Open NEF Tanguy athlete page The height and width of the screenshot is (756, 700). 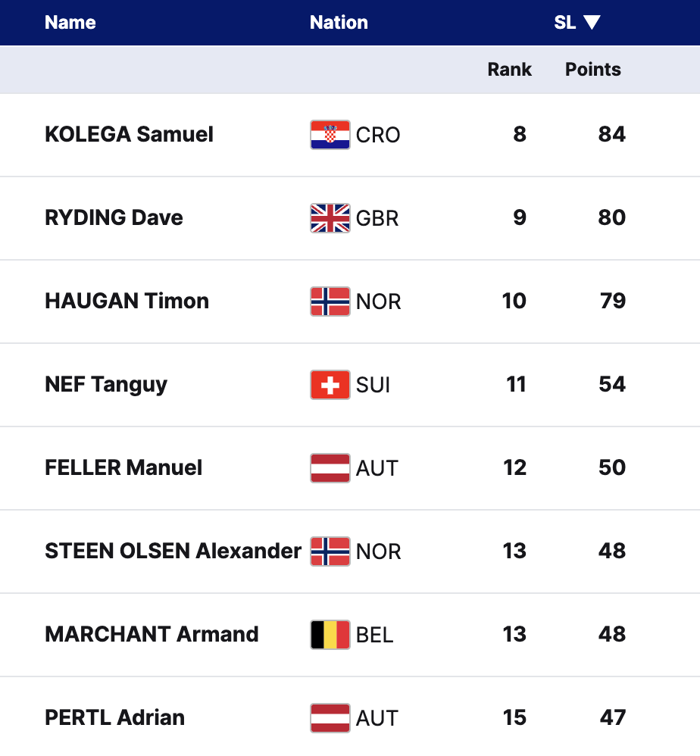106,385
